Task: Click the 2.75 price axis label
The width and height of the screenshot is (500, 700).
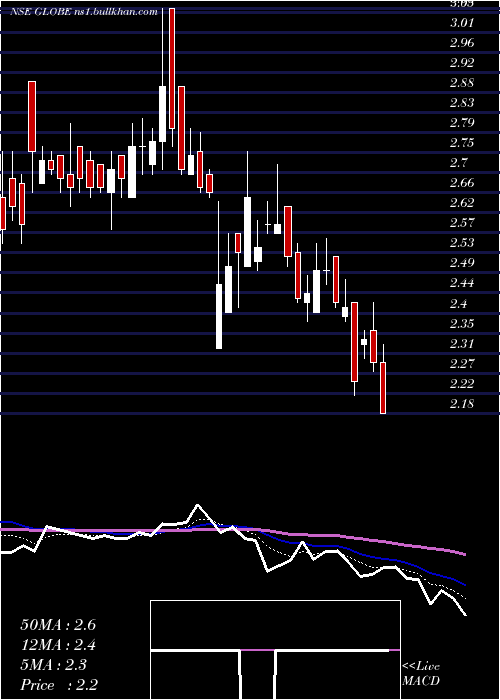Action: coord(462,143)
